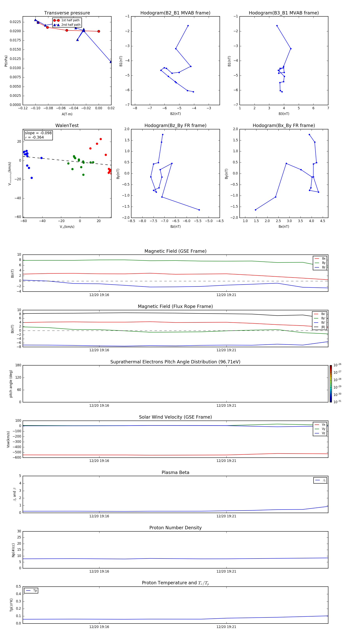Click the 'B2(nT)' x-axis label

(x=175, y=114)
